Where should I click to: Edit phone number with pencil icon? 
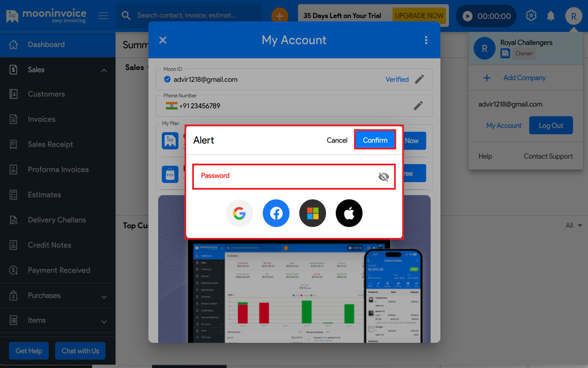pyautogui.click(x=418, y=106)
